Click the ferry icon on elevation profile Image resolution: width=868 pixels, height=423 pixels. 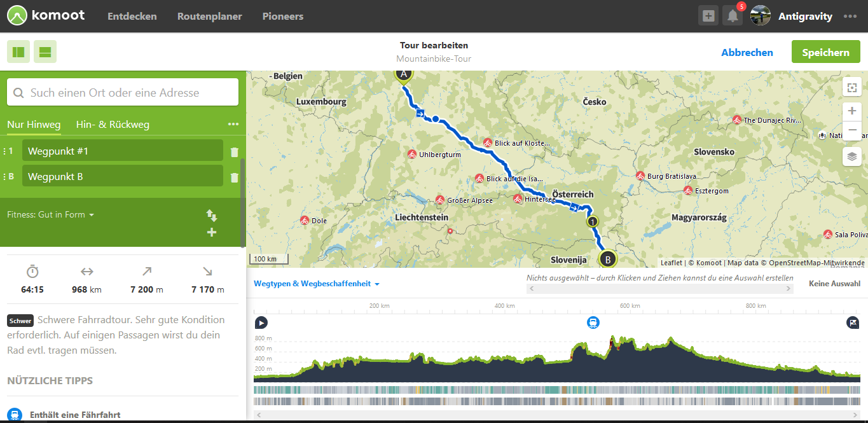point(593,322)
